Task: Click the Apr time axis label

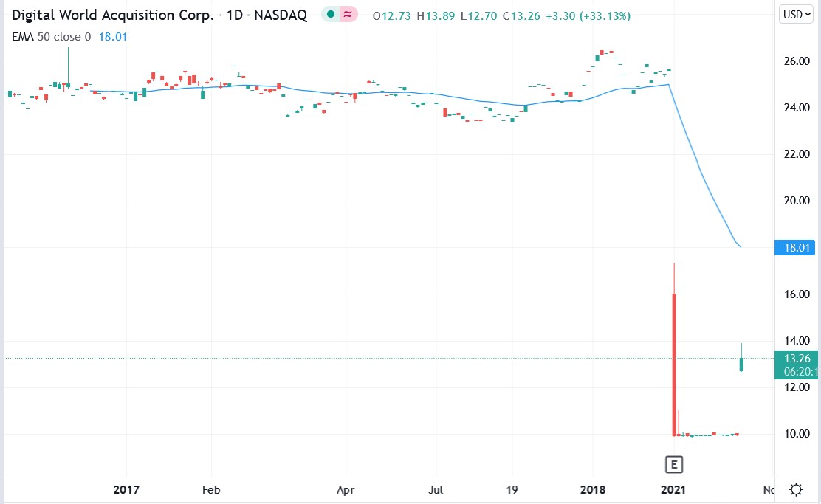Action: [346, 490]
